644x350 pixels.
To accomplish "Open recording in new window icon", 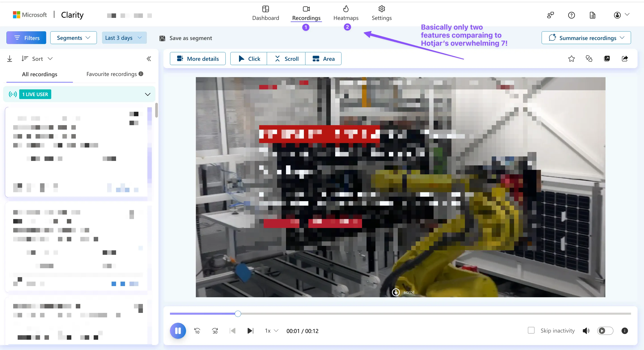I will (607, 59).
